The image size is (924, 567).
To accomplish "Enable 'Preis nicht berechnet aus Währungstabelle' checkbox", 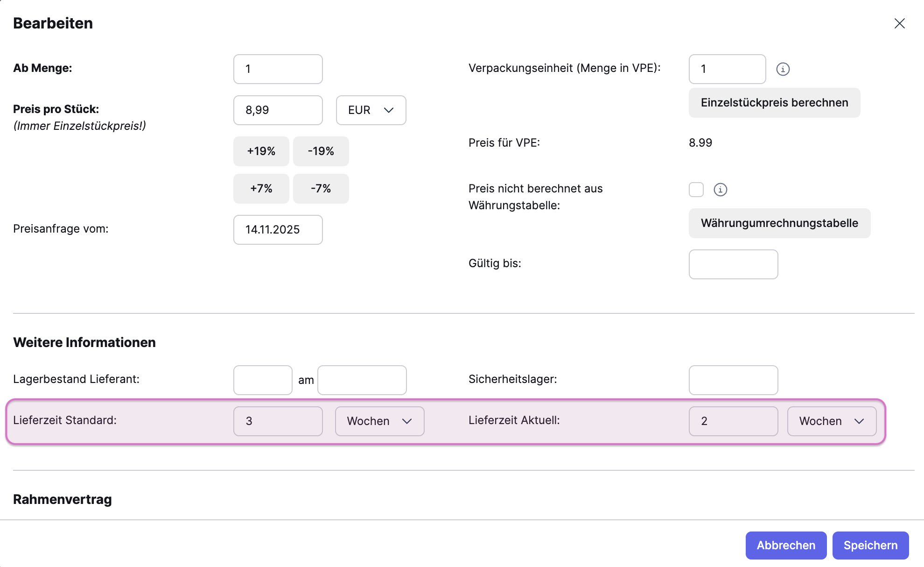I will click(x=696, y=190).
